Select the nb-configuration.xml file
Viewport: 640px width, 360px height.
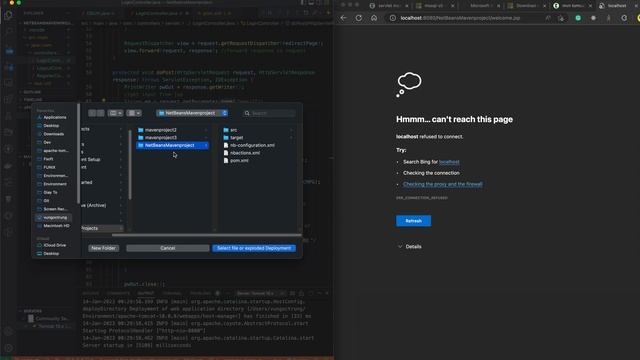click(x=252, y=145)
